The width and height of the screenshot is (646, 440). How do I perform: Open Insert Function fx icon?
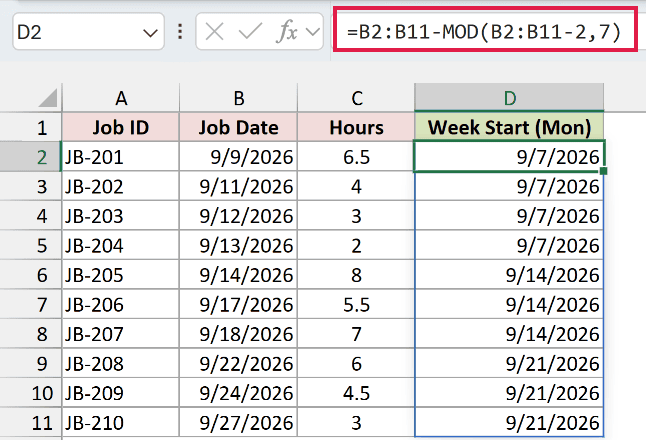pyautogui.click(x=287, y=32)
